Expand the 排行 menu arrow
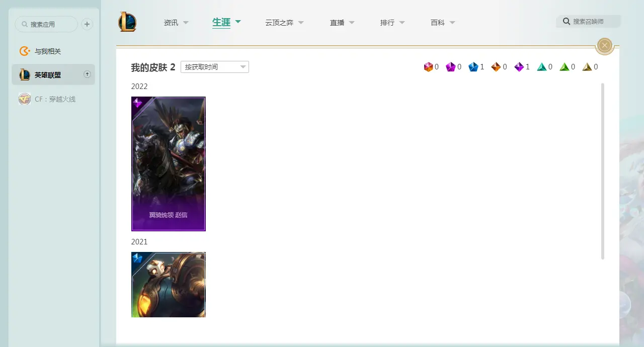 pyautogui.click(x=402, y=23)
